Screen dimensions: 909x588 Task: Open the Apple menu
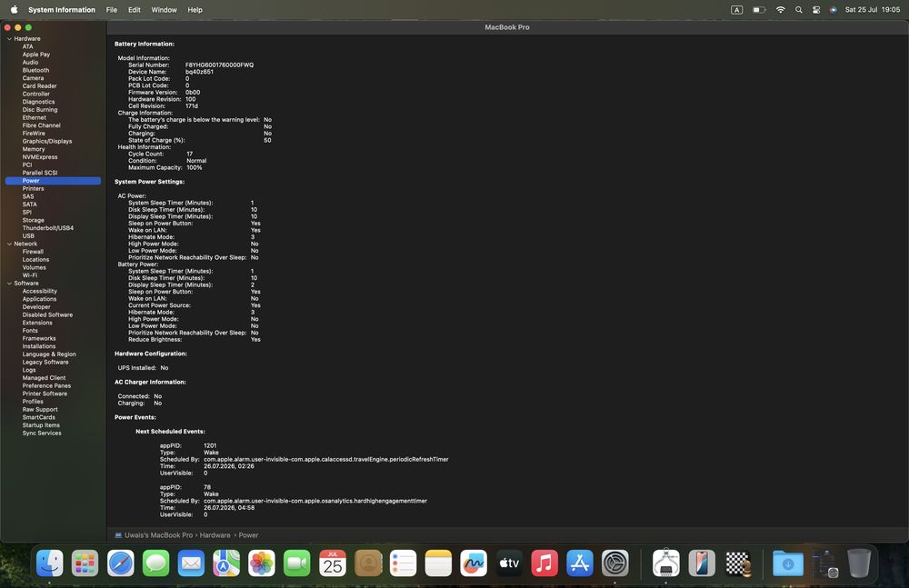[x=14, y=10]
